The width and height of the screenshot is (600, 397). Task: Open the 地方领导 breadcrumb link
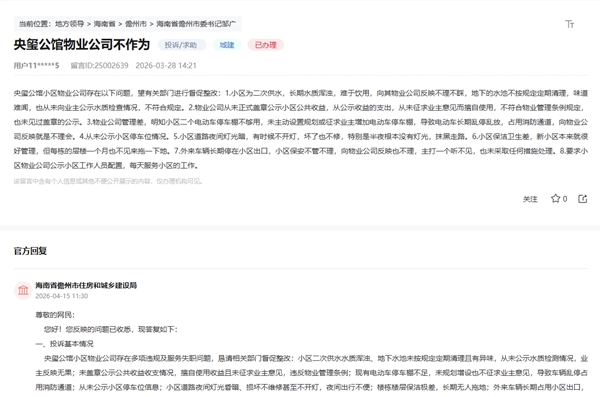69,24
